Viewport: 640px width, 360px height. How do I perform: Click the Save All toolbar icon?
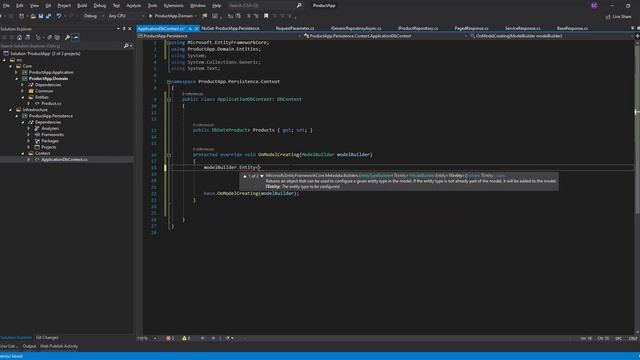tap(49, 16)
